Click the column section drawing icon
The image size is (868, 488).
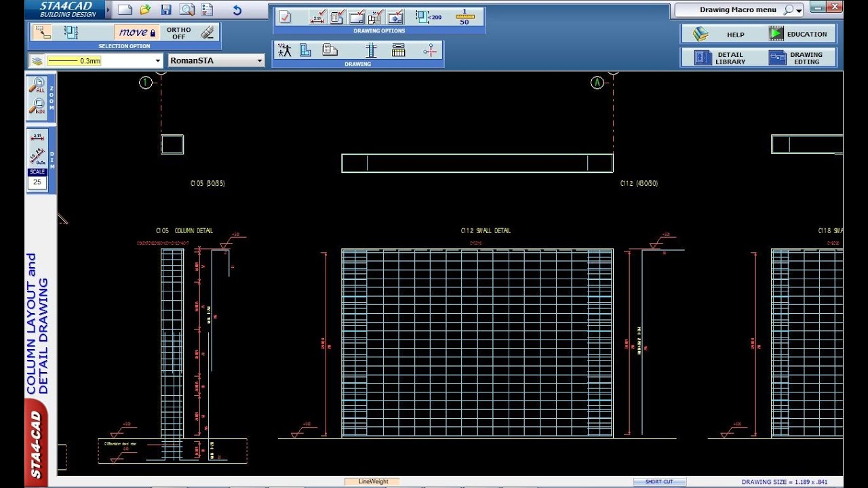[x=371, y=50]
